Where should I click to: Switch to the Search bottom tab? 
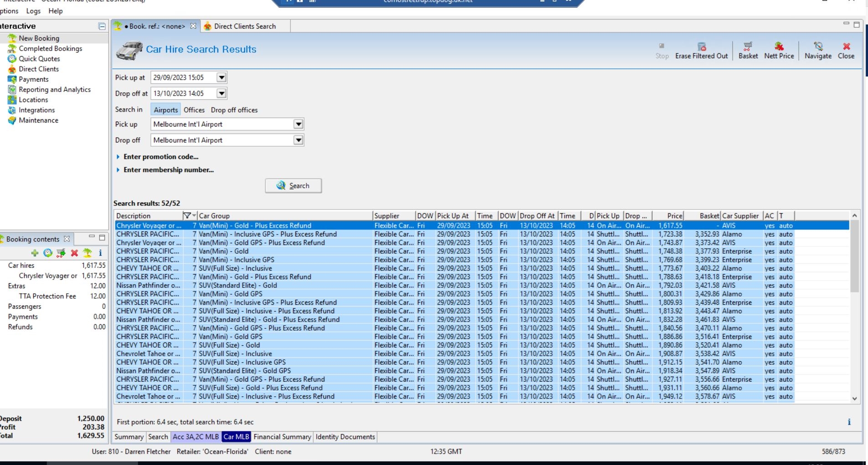158,437
